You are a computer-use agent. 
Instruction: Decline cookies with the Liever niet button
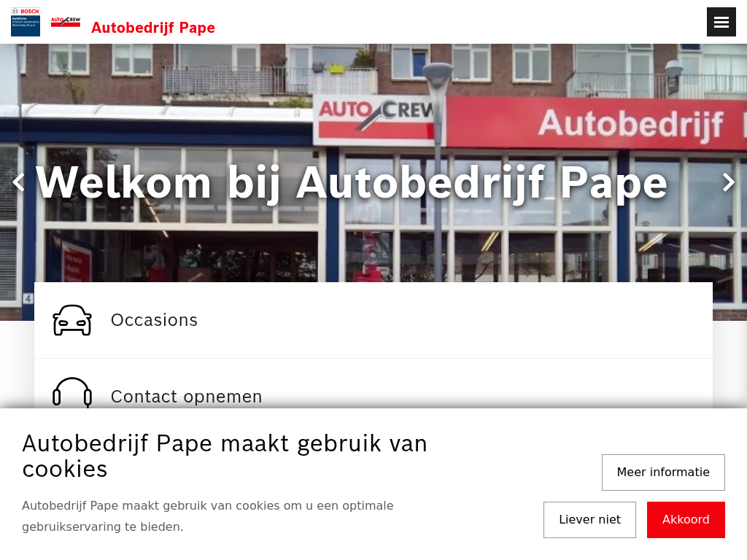(589, 519)
